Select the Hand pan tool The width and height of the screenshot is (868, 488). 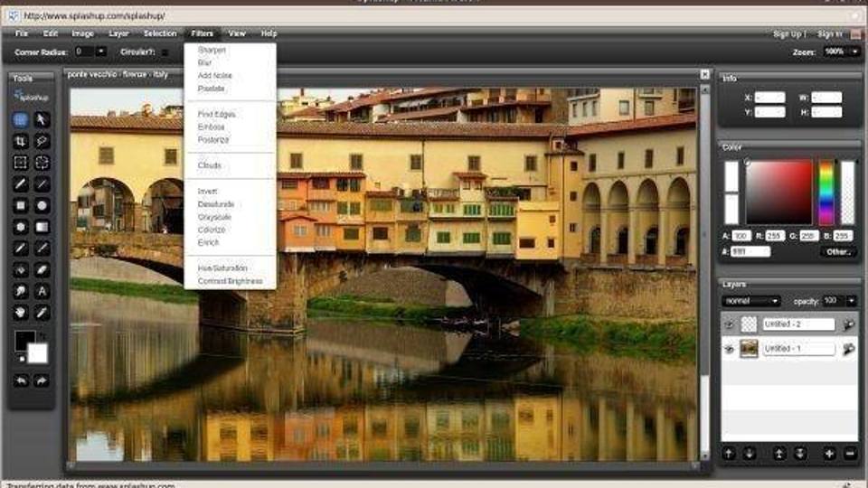pyautogui.click(x=21, y=313)
